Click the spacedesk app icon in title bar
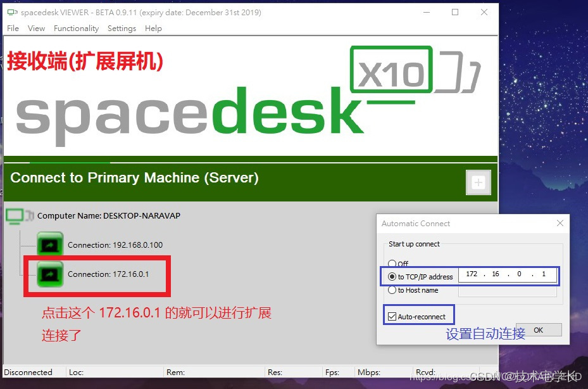 13,13
